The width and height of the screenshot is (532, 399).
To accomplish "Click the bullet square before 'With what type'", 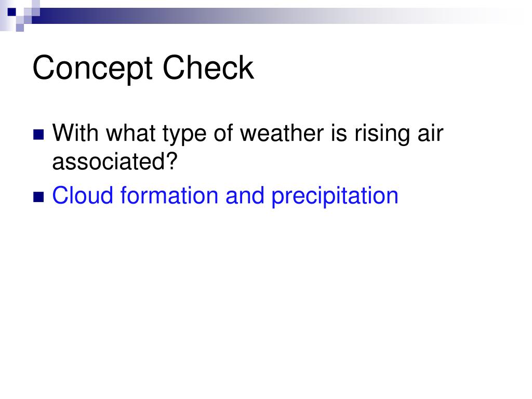I will (38, 135).
